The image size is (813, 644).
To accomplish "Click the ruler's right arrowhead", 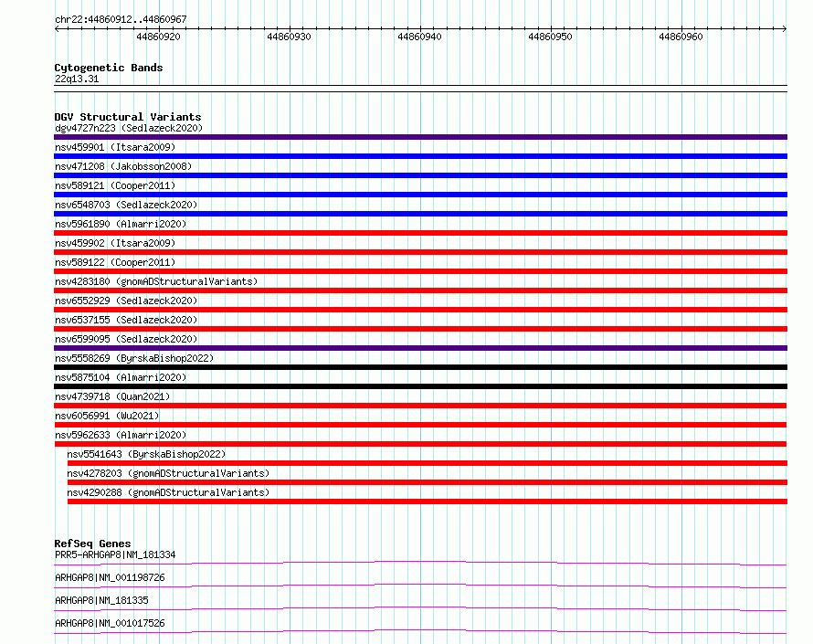I will pyautogui.click(x=785, y=28).
